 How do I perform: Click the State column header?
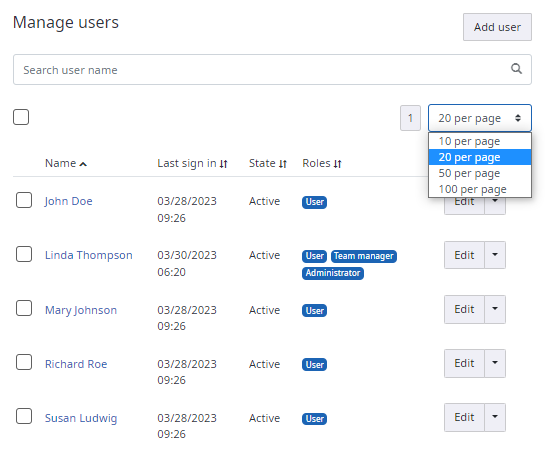pos(262,163)
